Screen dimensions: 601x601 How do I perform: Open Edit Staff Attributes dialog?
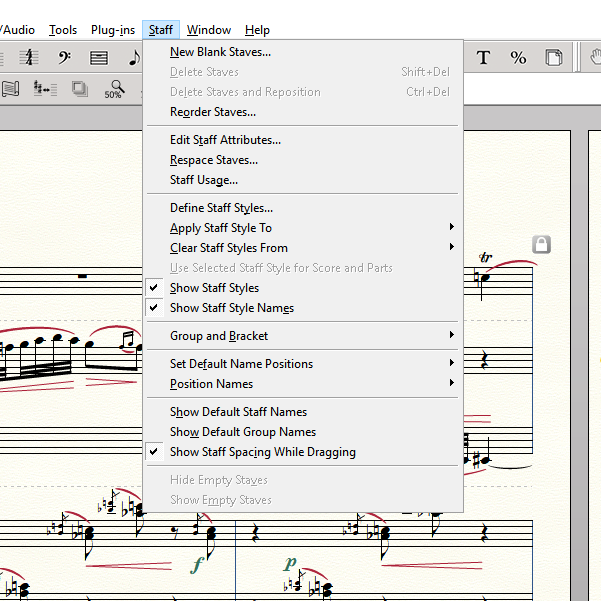[x=225, y=140]
